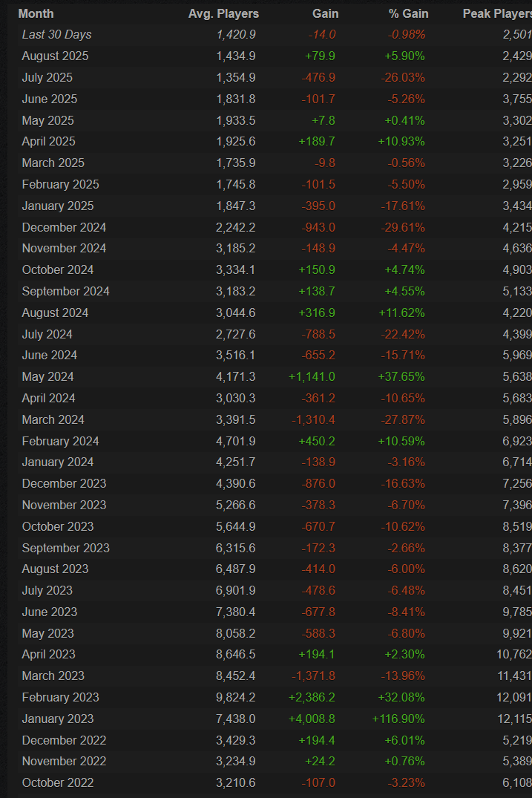This screenshot has height=798, width=532.
Task: Click the Peak Players column header
Action: (x=496, y=13)
